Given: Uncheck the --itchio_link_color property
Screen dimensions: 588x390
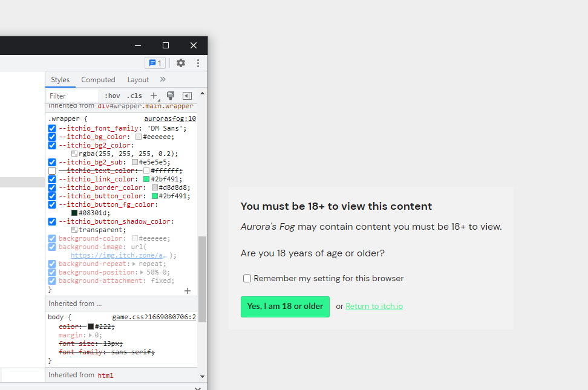Looking at the screenshot, I should tap(52, 179).
